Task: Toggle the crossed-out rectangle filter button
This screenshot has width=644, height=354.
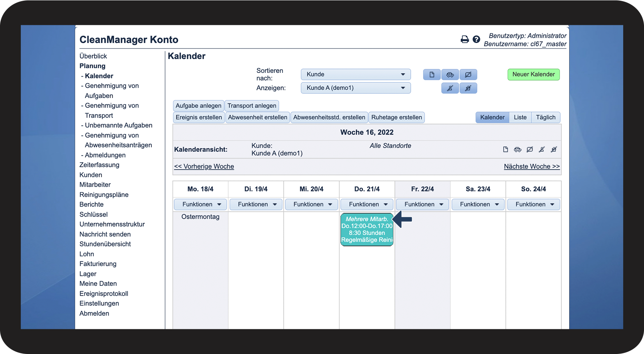Action: 468,75
